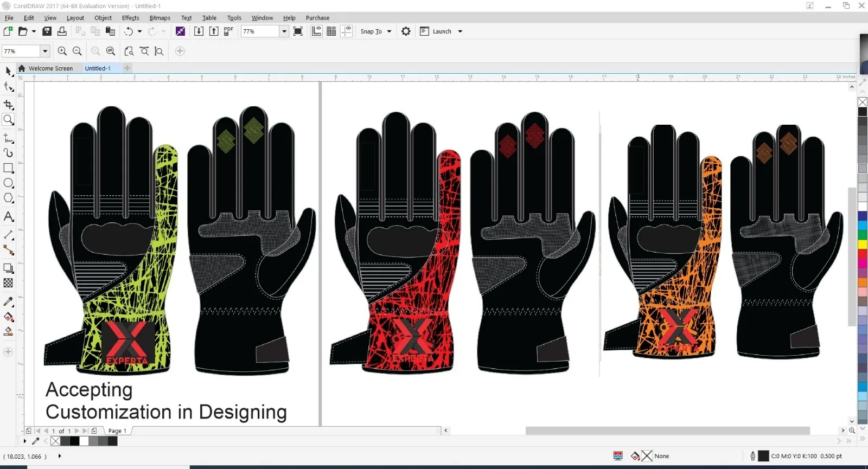Select the Shape edit tool
This screenshot has height=469, width=868.
click(8, 87)
